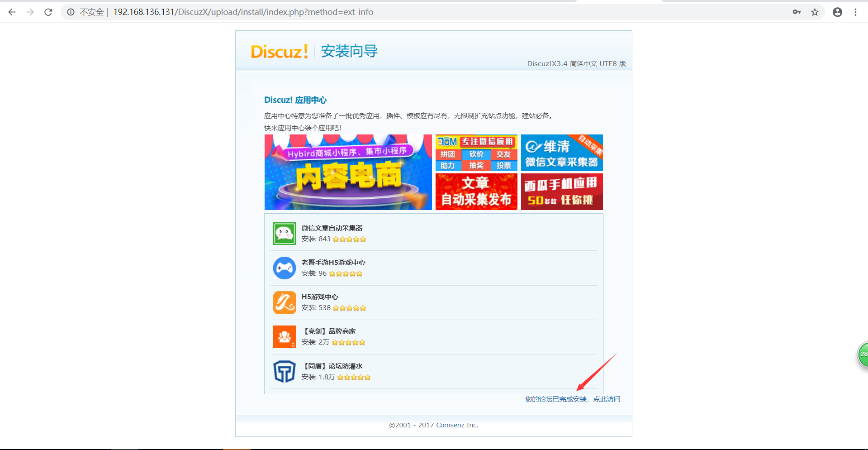Click the H5游戏中心 app title
The width and height of the screenshot is (868, 450).
[320, 297]
